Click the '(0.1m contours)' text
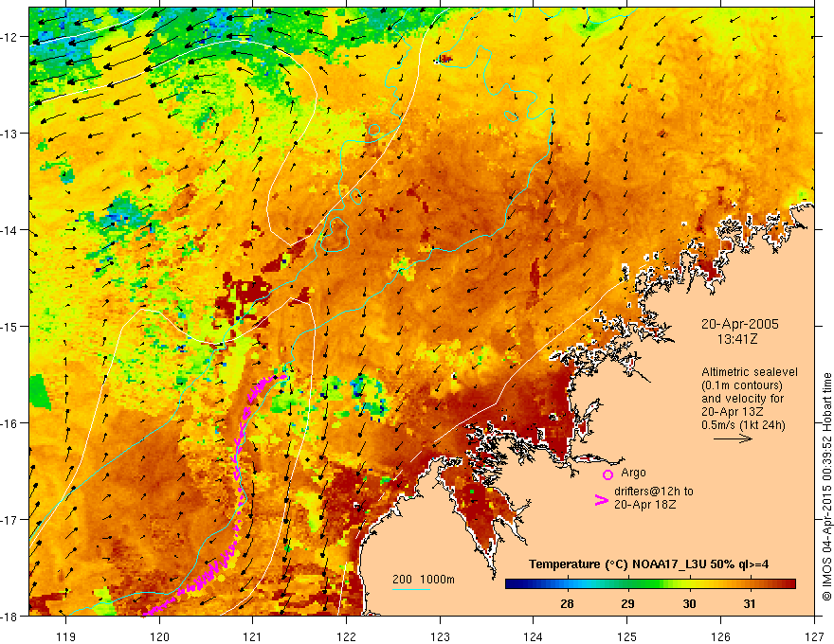 click(742, 385)
